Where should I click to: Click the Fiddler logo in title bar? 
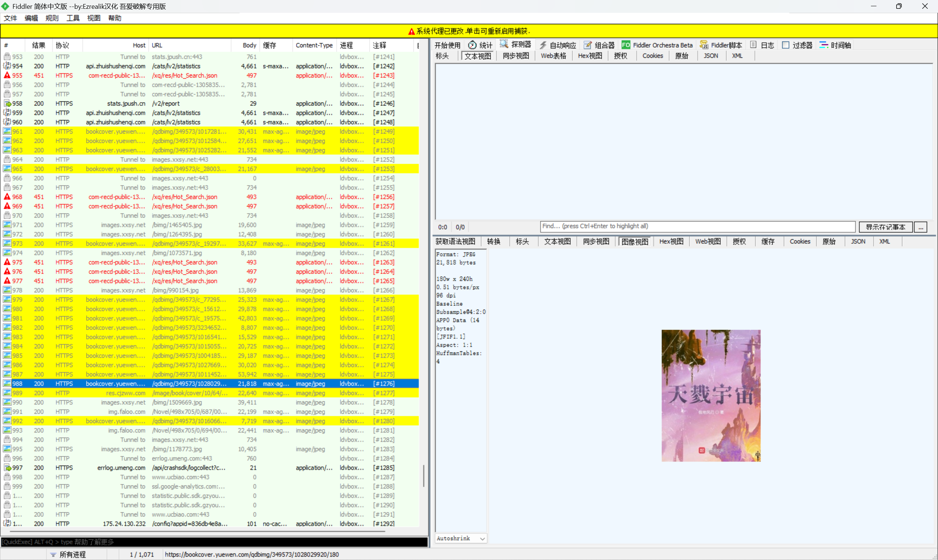click(x=5, y=6)
